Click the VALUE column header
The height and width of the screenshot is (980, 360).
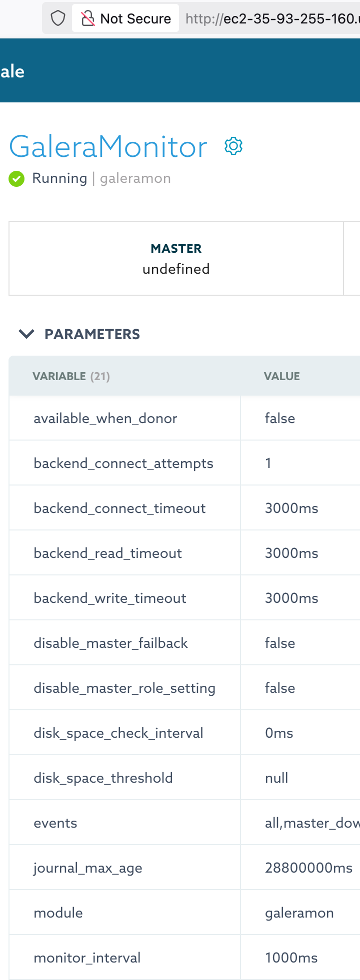(x=282, y=376)
